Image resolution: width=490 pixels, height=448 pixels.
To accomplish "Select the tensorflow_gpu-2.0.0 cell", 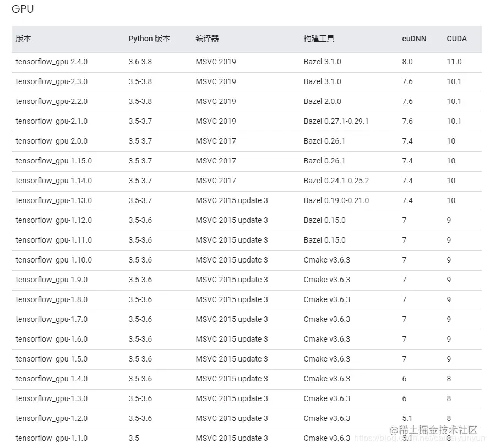I will (52, 141).
